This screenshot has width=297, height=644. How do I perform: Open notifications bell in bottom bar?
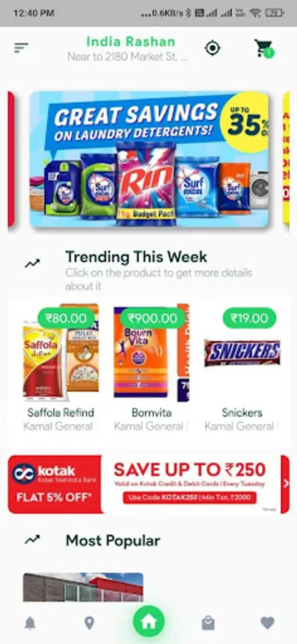point(29,623)
